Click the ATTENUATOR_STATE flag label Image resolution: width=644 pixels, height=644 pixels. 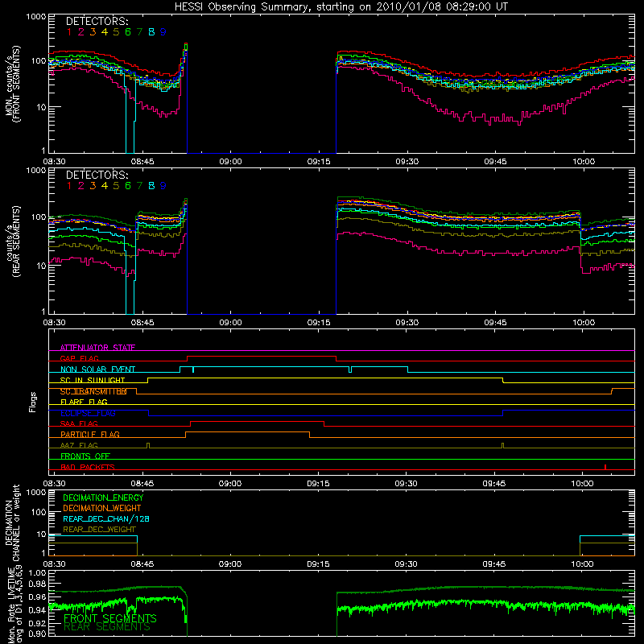97,348
